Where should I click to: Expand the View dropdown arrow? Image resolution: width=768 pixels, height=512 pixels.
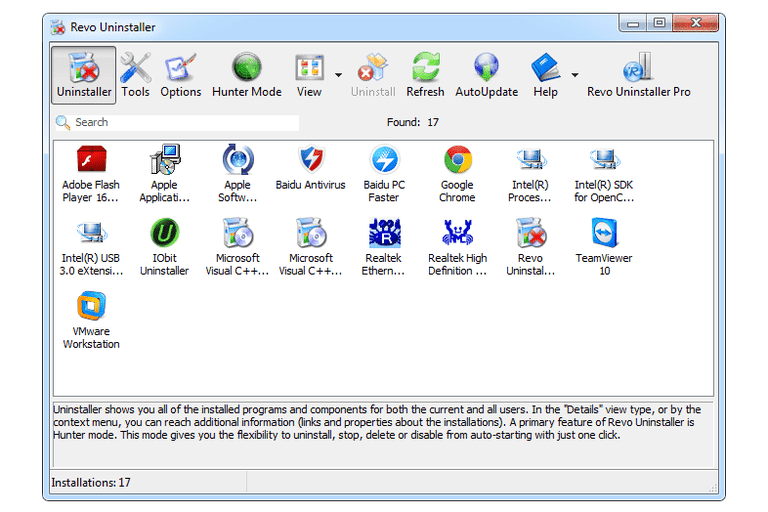pyautogui.click(x=338, y=75)
